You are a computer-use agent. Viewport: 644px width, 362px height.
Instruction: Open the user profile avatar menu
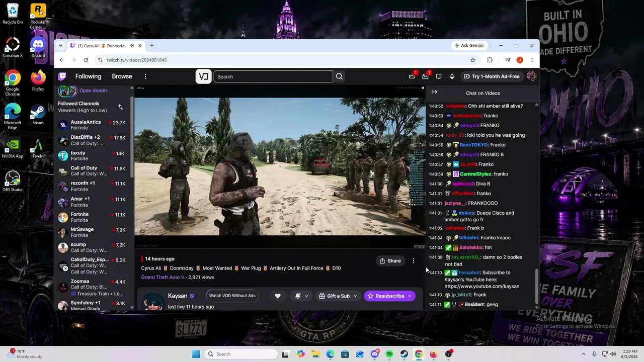[x=531, y=76]
